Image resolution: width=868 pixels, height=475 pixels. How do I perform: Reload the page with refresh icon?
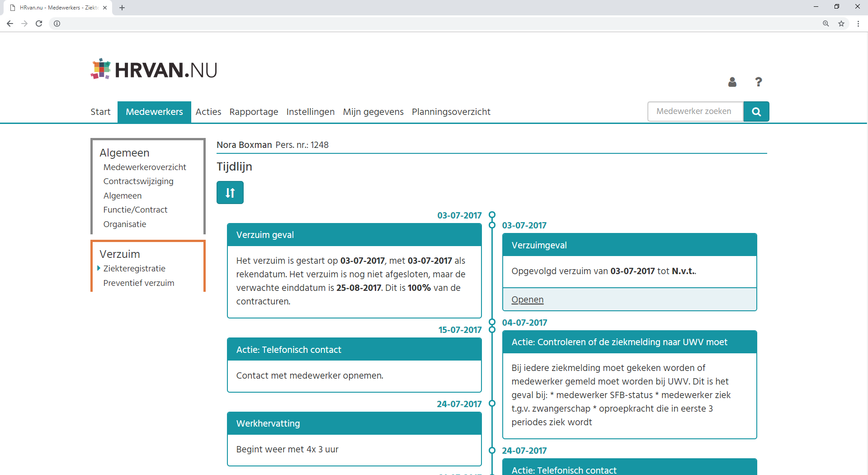(x=39, y=24)
